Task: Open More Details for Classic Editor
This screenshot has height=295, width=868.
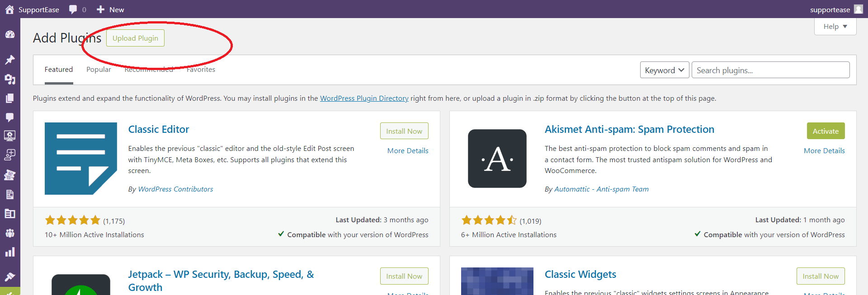Action: [408, 151]
